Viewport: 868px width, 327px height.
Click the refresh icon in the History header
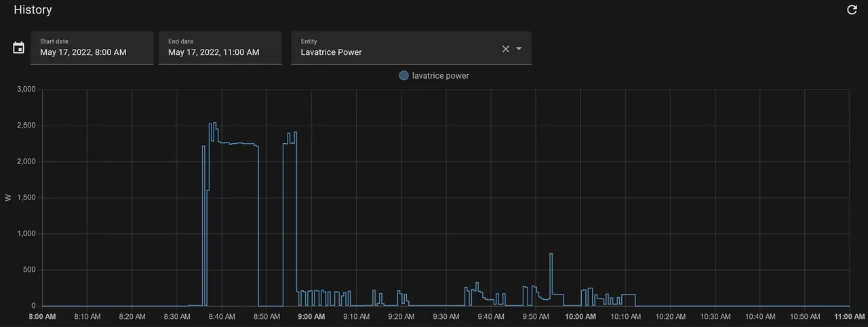click(852, 9)
